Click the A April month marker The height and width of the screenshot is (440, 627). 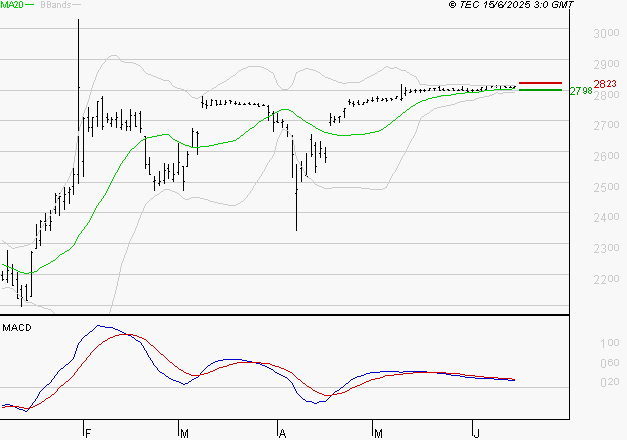pyautogui.click(x=282, y=433)
